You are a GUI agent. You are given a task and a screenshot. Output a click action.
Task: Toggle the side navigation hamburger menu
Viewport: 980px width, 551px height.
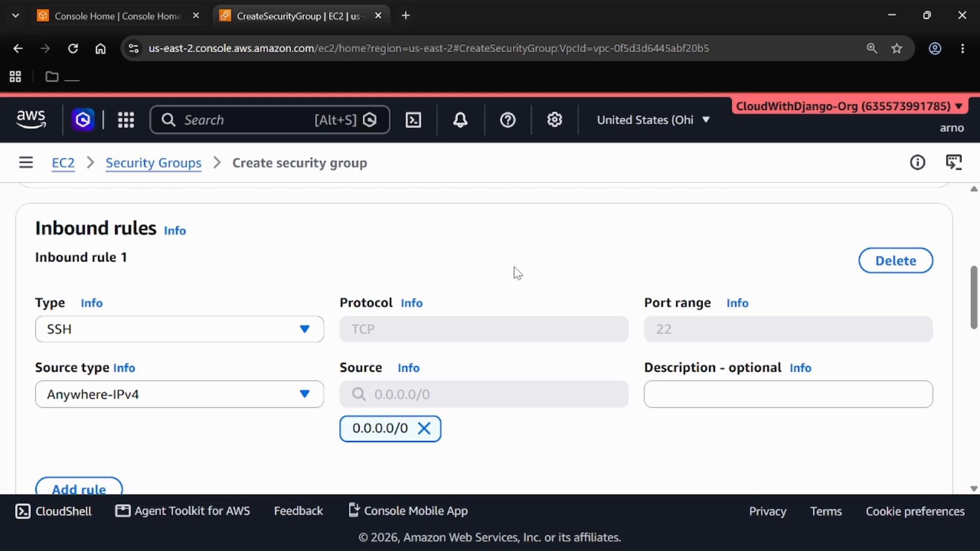[x=26, y=163]
